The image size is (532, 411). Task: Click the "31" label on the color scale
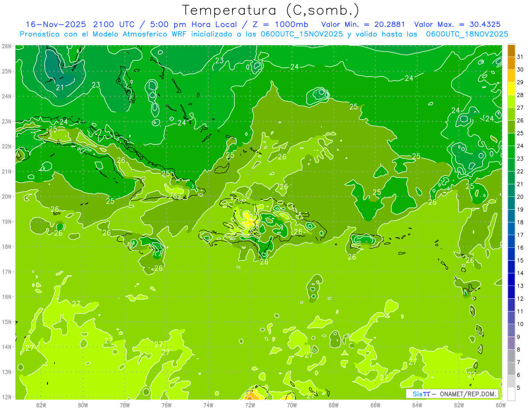click(520, 57)
